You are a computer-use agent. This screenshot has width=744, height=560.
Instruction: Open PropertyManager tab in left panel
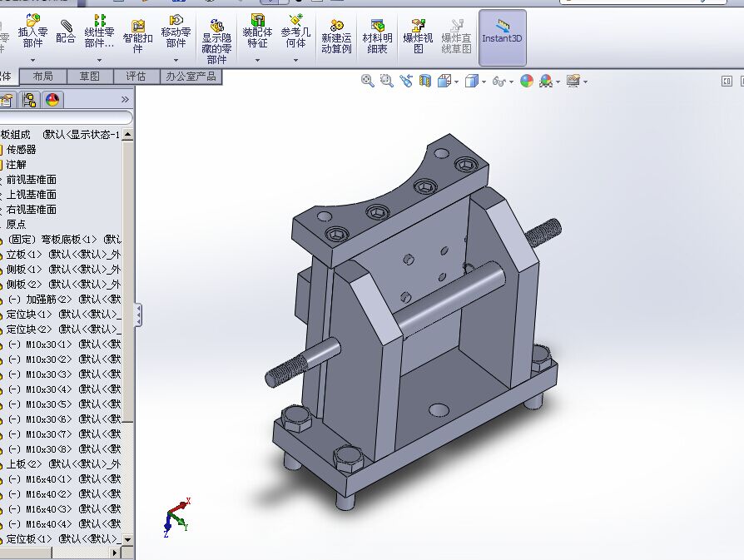[7, 100]
